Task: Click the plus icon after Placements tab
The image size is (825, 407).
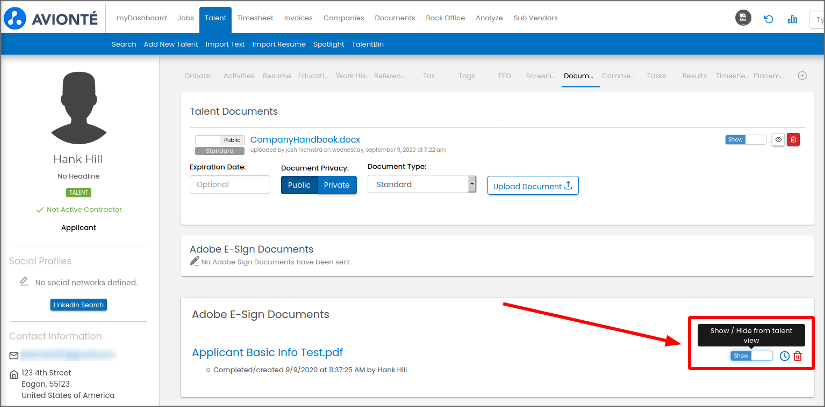Action: pos(801,76)
